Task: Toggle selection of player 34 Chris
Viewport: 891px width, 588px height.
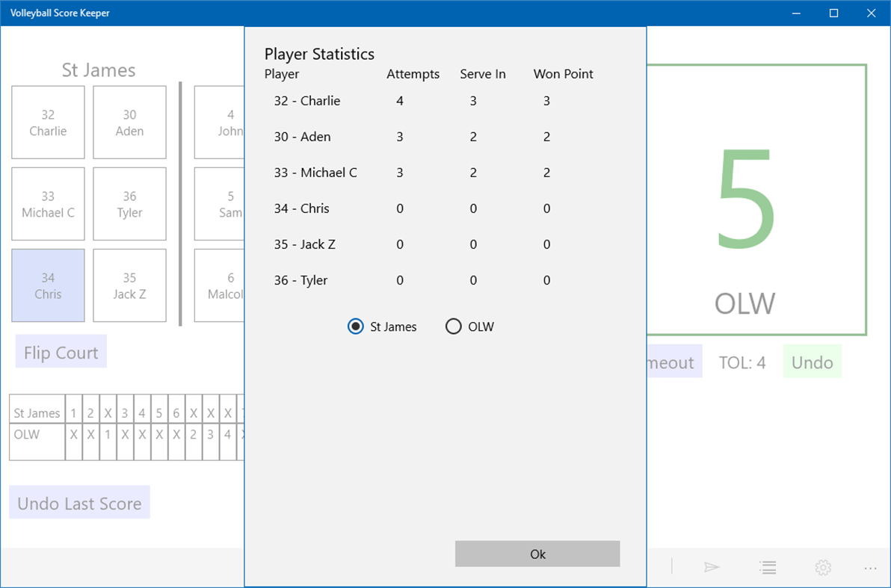Action: coord(48,285)
